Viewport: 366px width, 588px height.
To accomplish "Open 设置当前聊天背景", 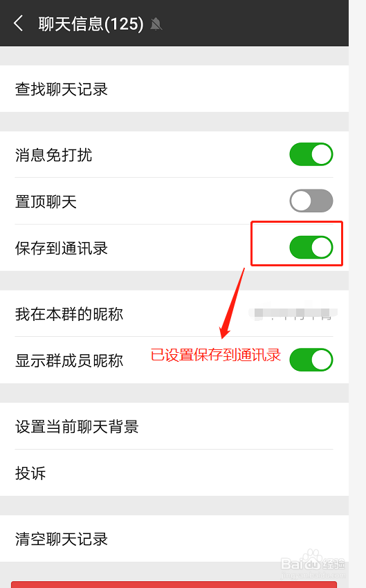I will point(174,426).
